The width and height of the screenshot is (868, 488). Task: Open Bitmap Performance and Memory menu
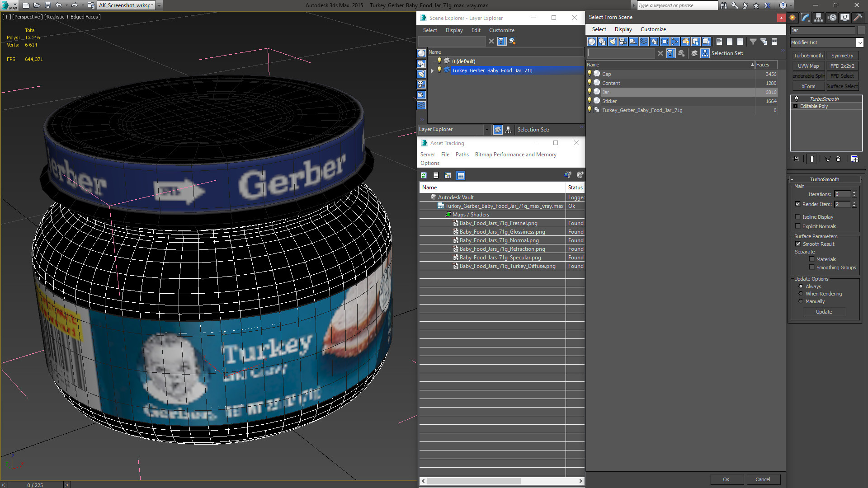[x=515, y=155]
